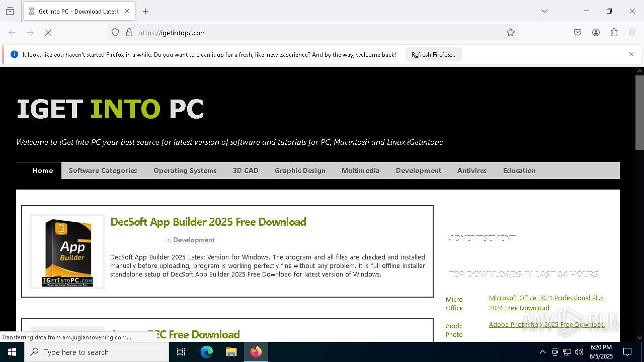Viewport: 644px width, 362px height.
Task: Expand the list all tabs chevron
Action: [544, 11]
